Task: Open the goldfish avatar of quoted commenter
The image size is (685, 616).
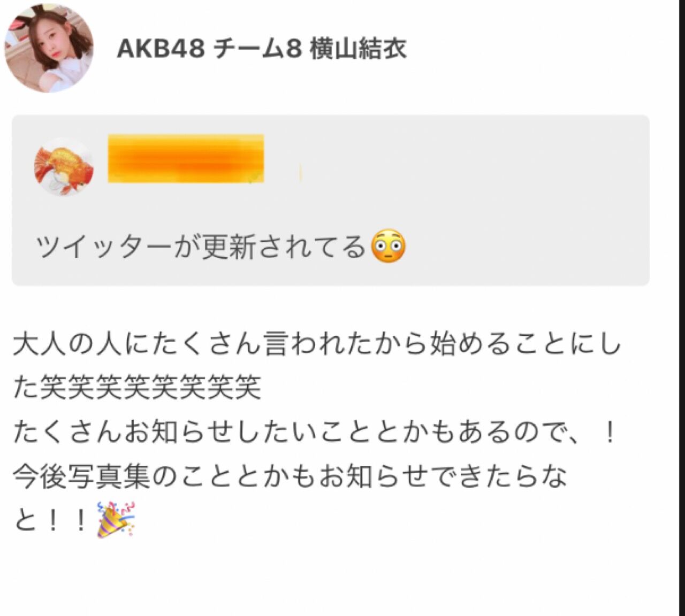Action: 64,166
